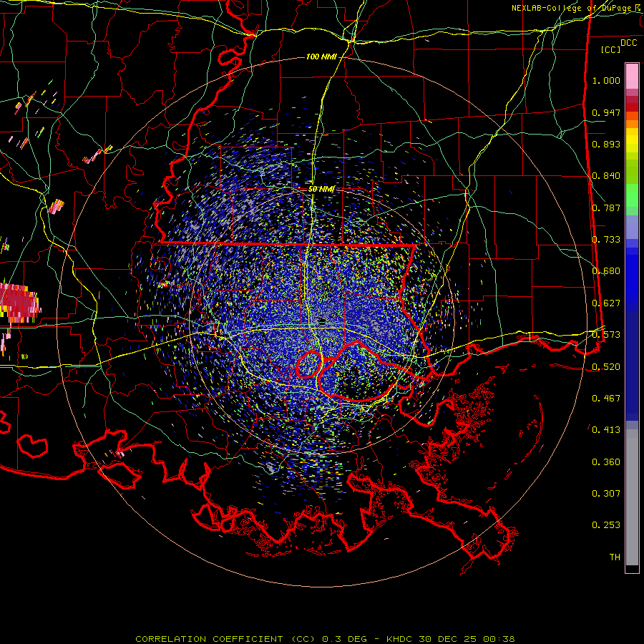The height and width of the screenshot is (644, 644).
Task: Click the radar site center black marker
Action: point(322,320)
